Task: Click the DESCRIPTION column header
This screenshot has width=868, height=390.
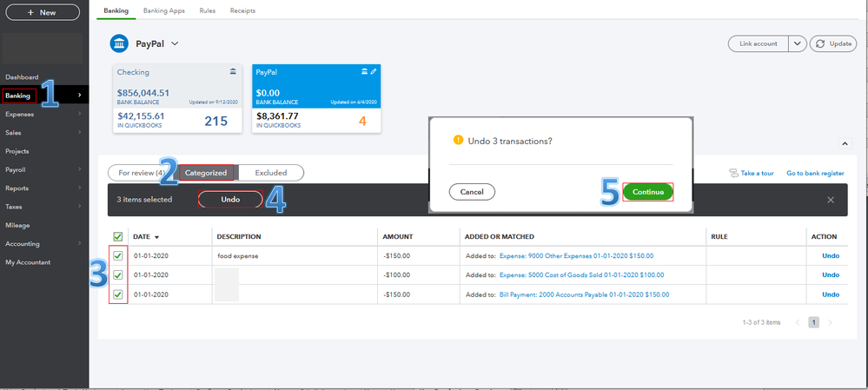Action: (x=239, y=237)
